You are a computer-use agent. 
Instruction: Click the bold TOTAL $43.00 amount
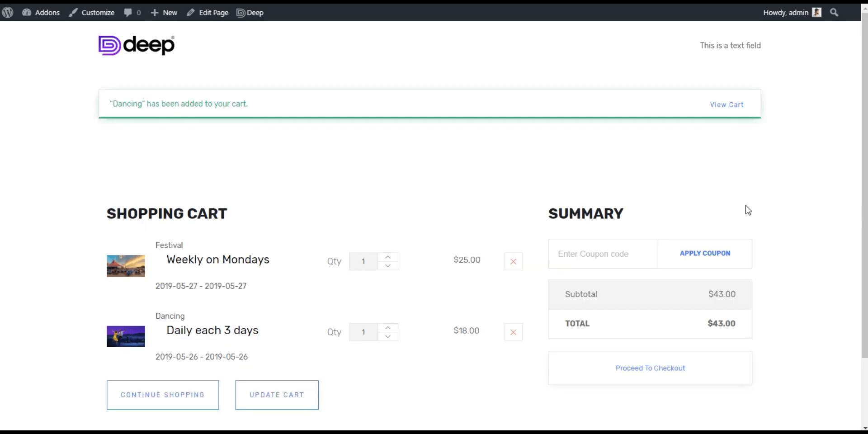(x=722, y=323)
